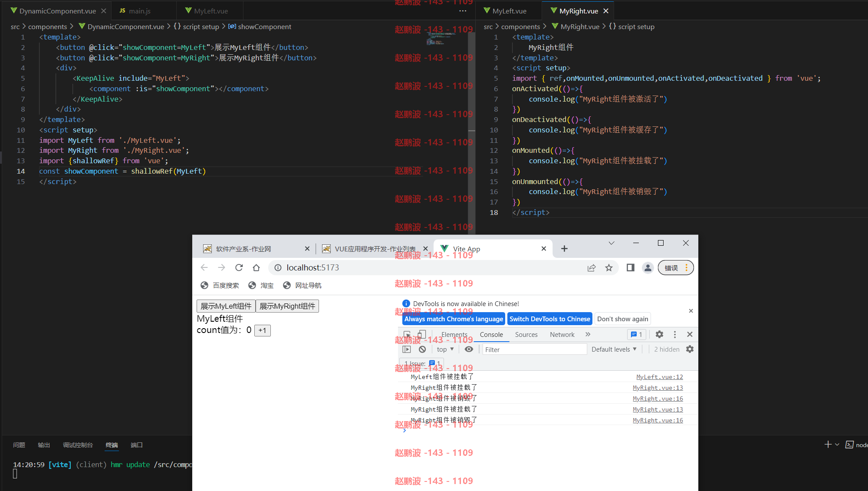Select the Console DevTools tab
Image resolution: width=868 pixels, height=491 pixels.
click(x=491, y=335)
